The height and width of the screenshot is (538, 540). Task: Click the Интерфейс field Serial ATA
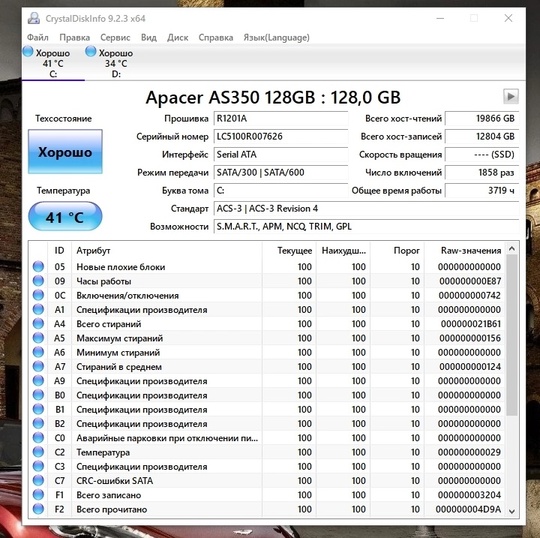280,154
